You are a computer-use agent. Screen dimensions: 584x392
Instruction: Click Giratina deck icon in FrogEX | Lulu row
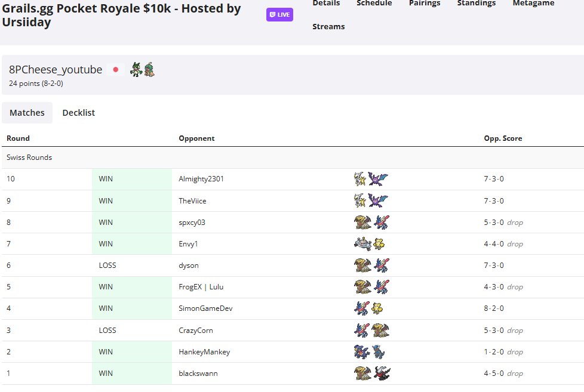tap(363, 287)
